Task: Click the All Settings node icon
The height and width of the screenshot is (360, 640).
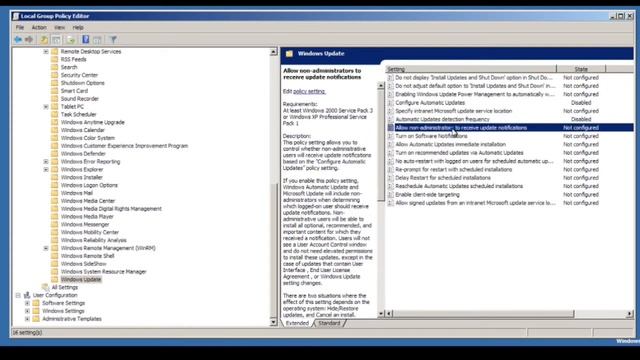Action: tap(45, 287)
